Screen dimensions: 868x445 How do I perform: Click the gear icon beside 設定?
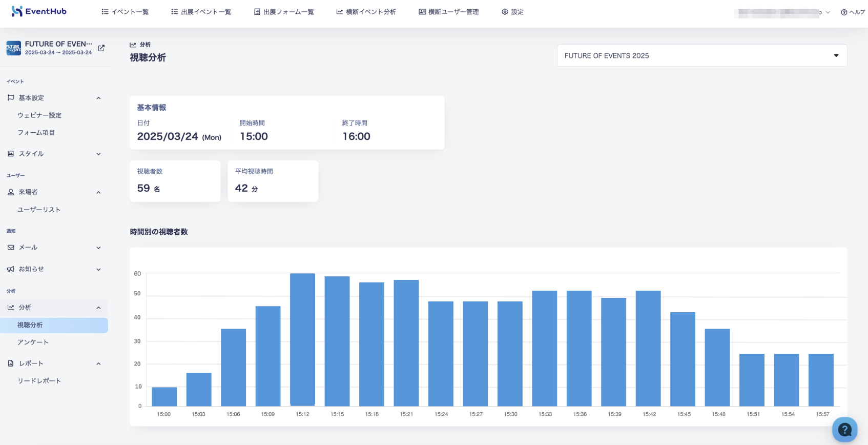(505, 12)
